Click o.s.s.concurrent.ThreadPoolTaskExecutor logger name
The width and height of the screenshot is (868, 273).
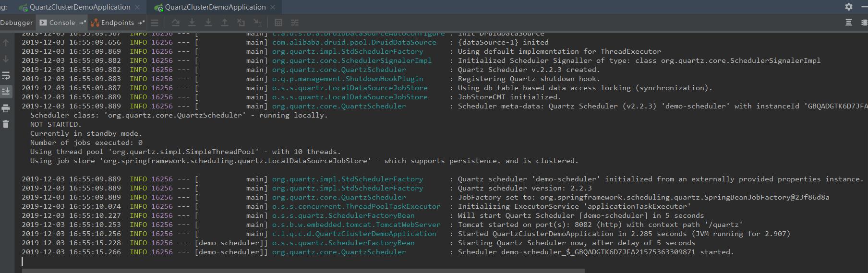point(356,206)
